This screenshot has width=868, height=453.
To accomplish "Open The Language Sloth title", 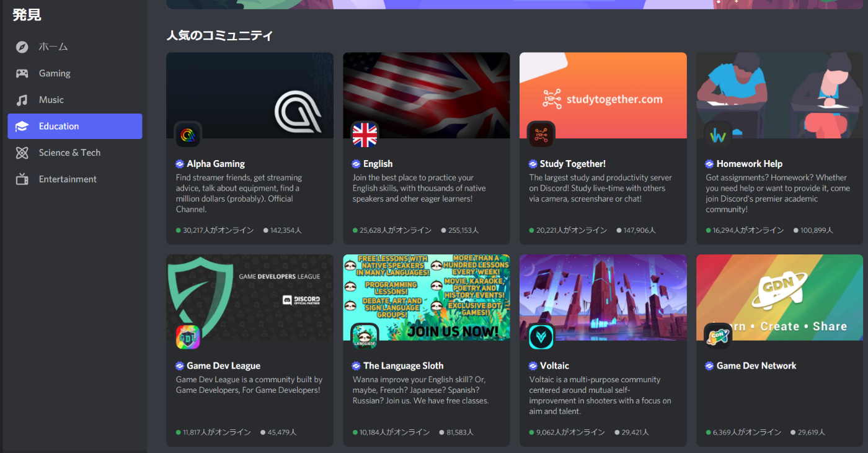I will (x=404, y=366).
